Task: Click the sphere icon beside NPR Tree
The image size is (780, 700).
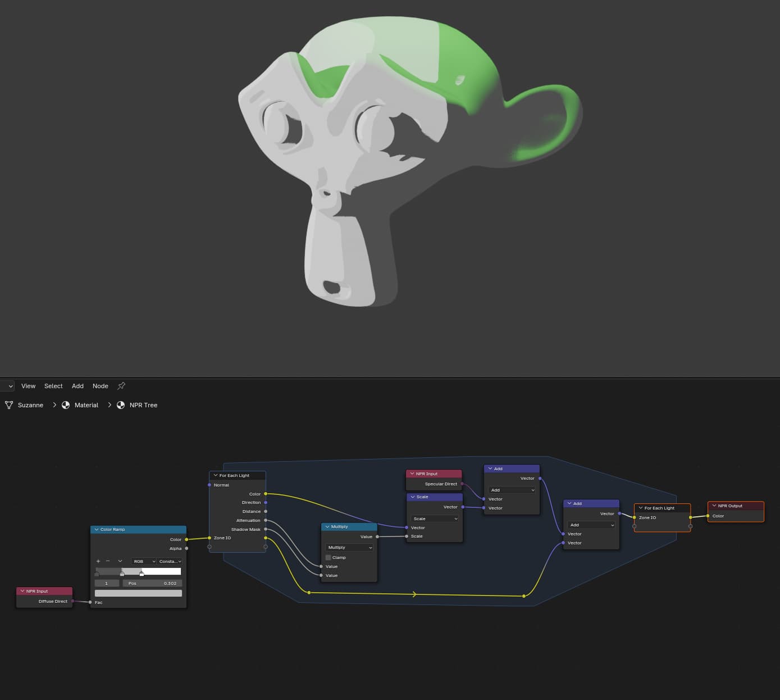Action: point(121,405)
